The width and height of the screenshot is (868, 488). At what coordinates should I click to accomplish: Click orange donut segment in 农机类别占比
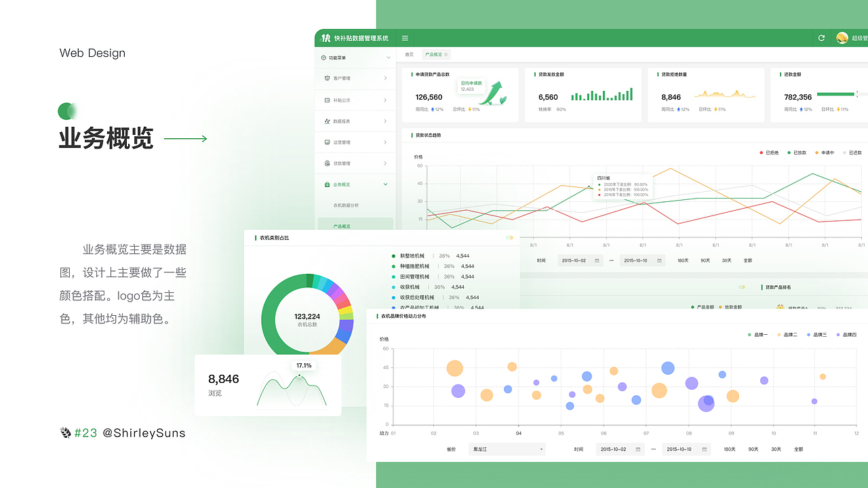tap(328, 347)
